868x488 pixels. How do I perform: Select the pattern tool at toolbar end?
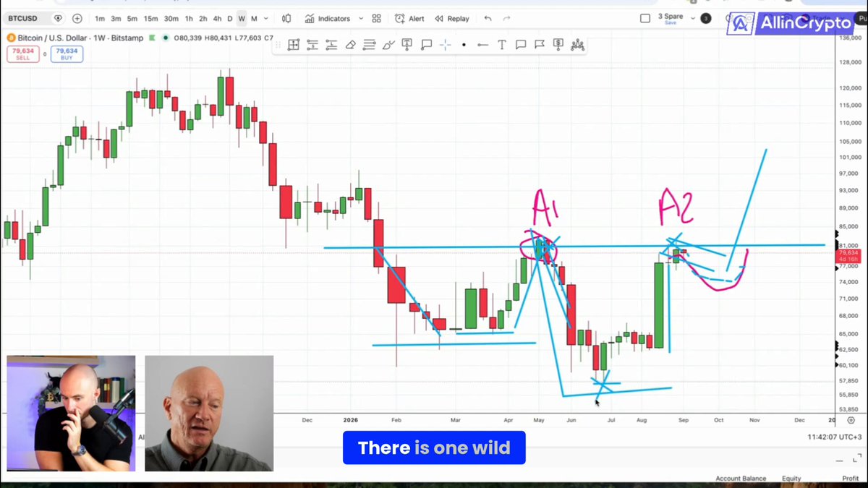pos(577,45)
